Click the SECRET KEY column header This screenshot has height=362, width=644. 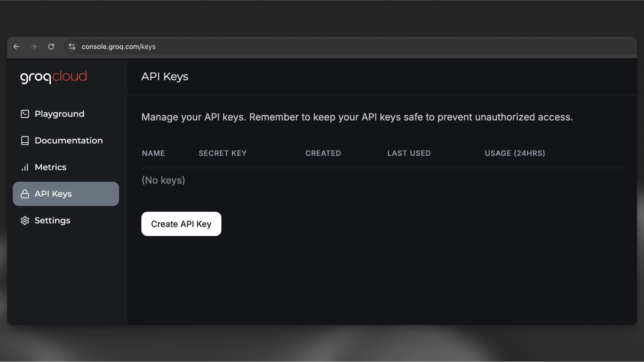coord(222,153)
